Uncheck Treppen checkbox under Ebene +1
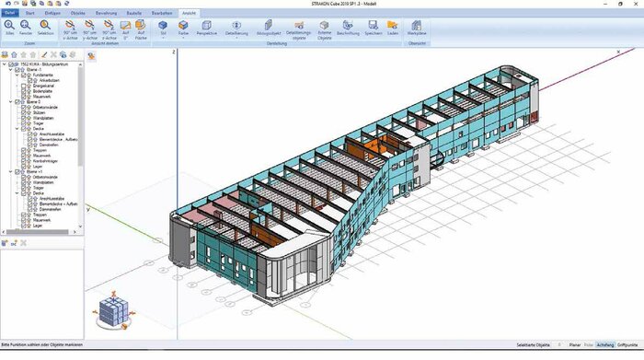 (24, 215)
